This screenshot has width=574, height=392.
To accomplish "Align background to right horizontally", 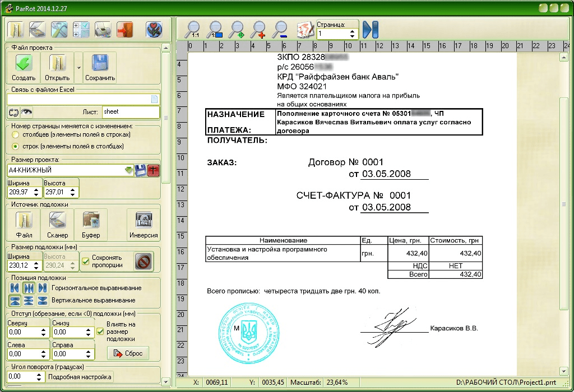I will tap(43, 288).
